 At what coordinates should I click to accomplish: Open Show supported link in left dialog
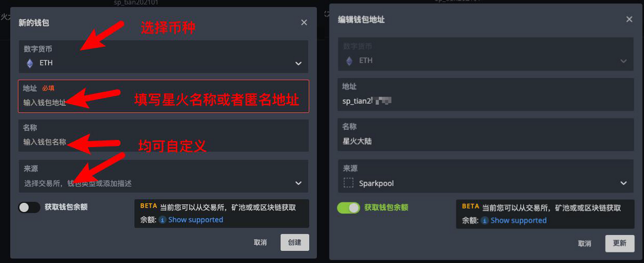coord(196,220)
